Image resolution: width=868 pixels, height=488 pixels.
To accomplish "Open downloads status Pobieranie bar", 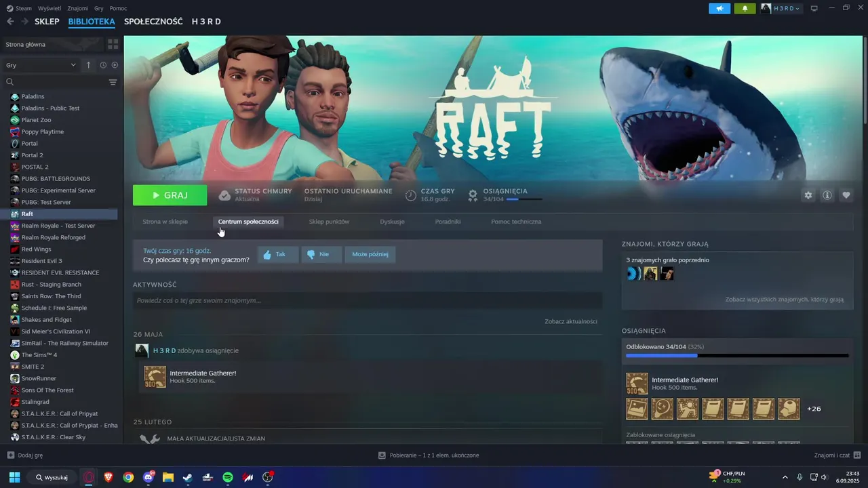I will tap(429, 455).
